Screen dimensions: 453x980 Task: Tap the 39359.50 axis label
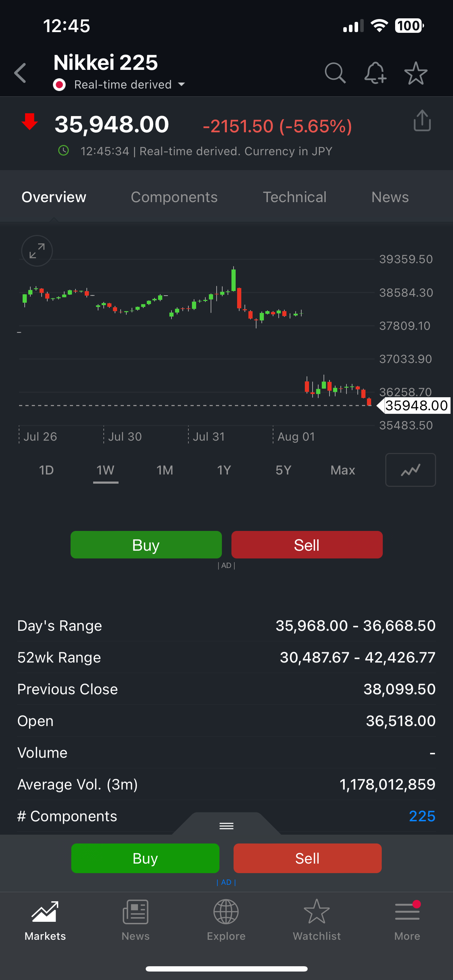point(406,259)
